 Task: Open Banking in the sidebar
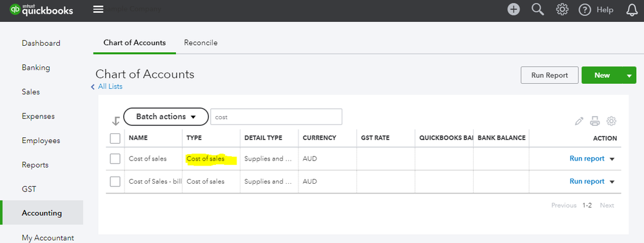coord(35,67)
